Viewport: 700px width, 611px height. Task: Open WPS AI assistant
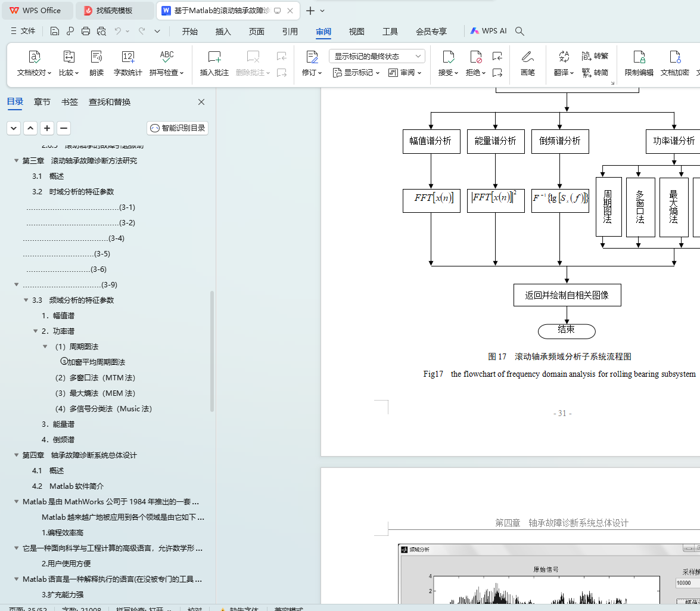489,31
